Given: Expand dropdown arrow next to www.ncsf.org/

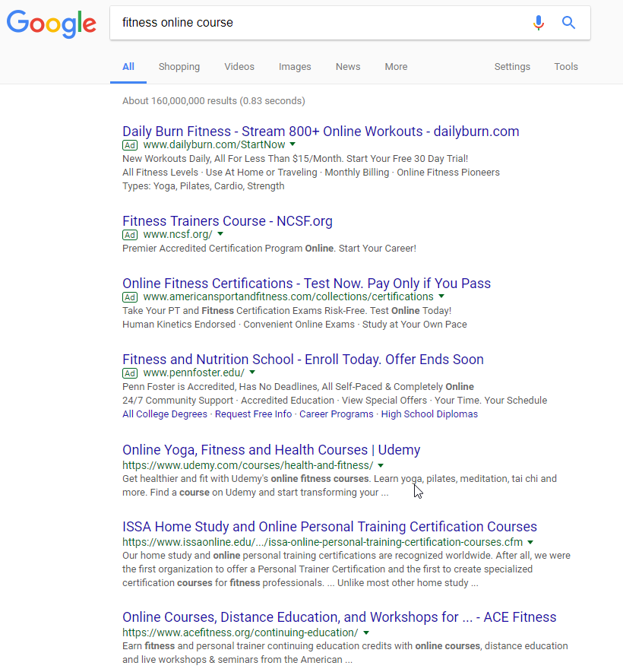Looking at the screenshot, I should click(220, 234).
